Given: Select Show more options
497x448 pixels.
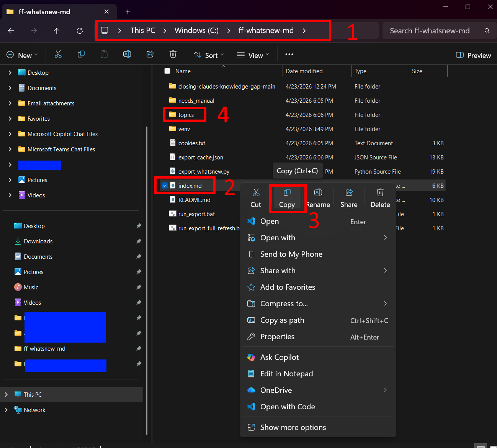Looking at the screenshot, I should (x=318, y=427).
